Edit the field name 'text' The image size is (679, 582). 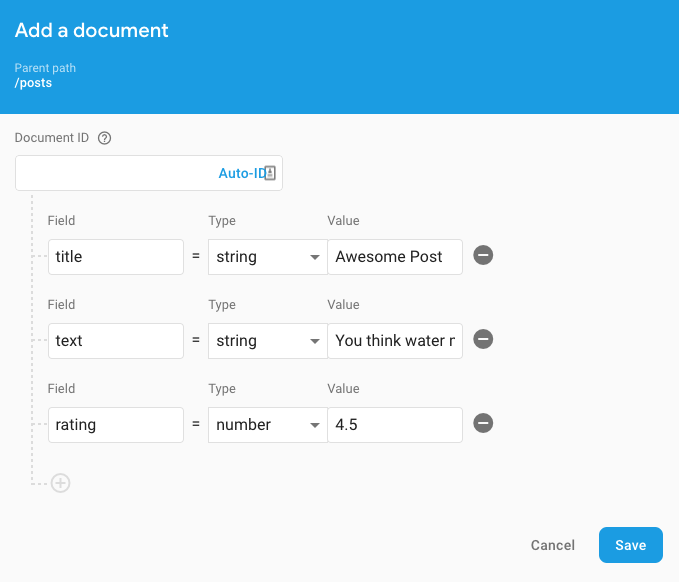click(115, 341)
